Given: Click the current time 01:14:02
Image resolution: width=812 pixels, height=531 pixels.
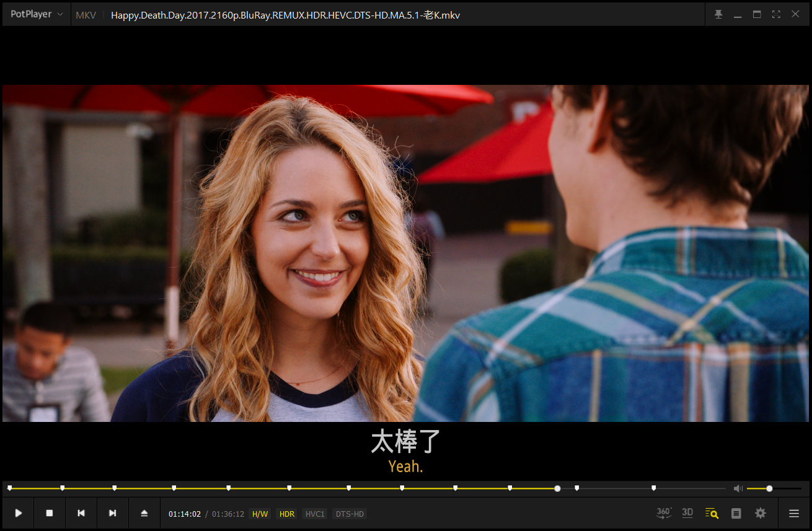Looking at the screenshot, I should tap(185, 514).
